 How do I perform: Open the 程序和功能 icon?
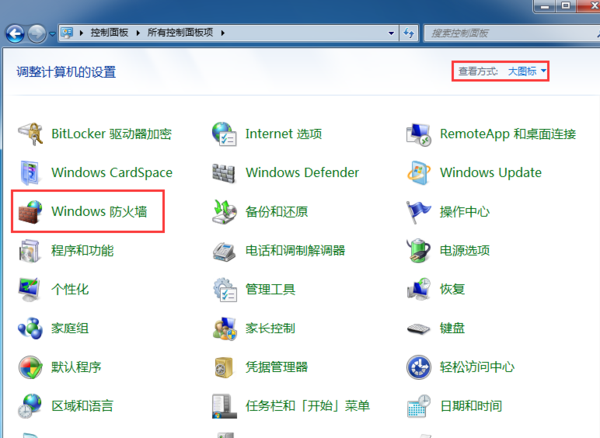coord(30,251)
